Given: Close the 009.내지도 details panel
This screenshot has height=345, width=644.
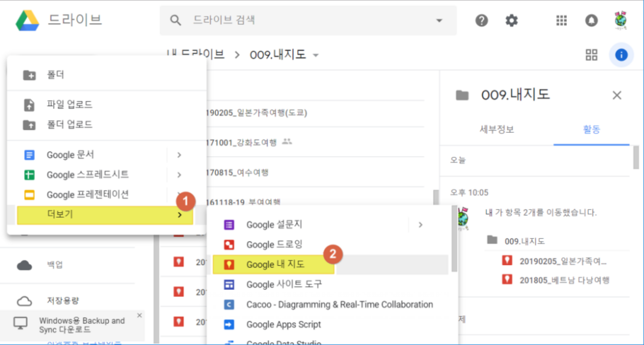Looking at the screenshot, I should click(617, 95).
